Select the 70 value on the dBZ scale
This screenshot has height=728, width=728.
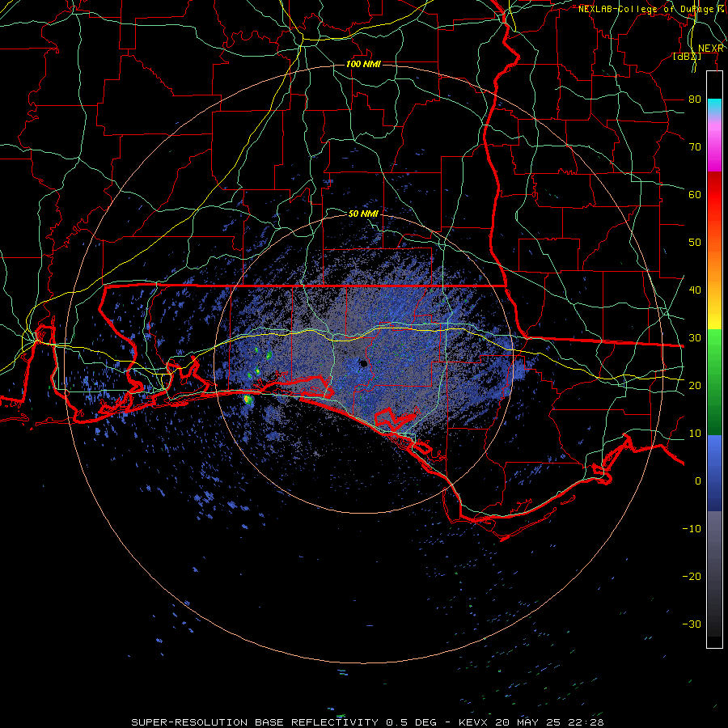click(x=695, y=146)
